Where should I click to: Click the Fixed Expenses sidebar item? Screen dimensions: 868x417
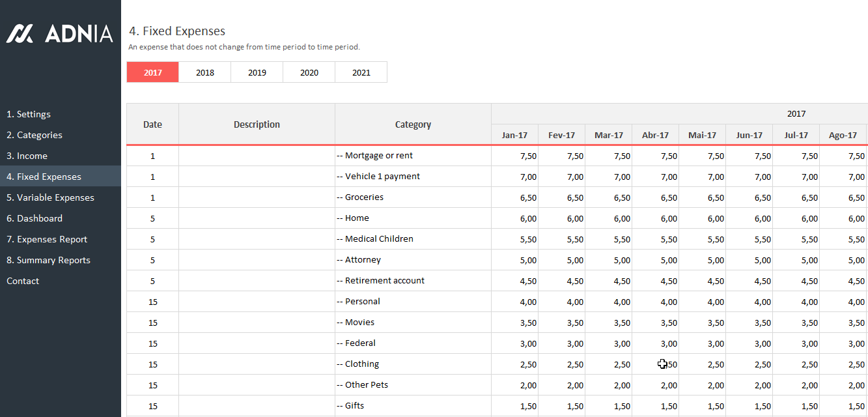click(x=44, y=177)
